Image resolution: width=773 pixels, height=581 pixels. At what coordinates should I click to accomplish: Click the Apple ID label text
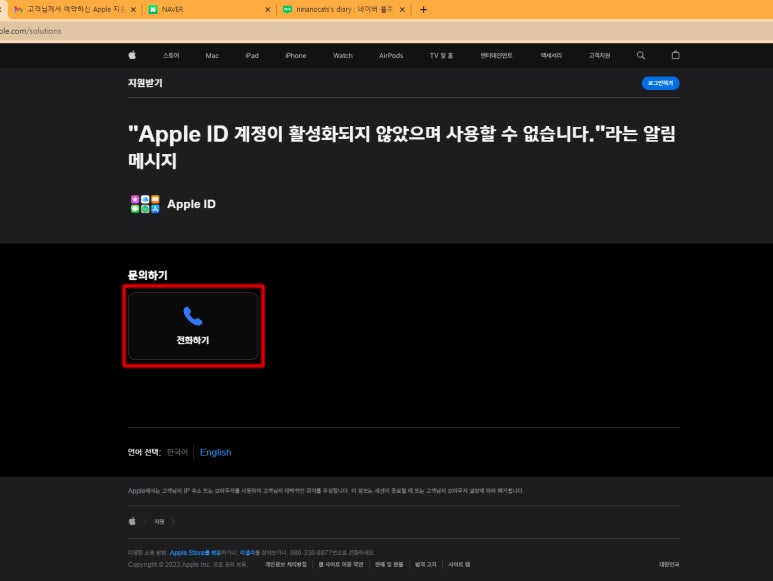[191, 204]
